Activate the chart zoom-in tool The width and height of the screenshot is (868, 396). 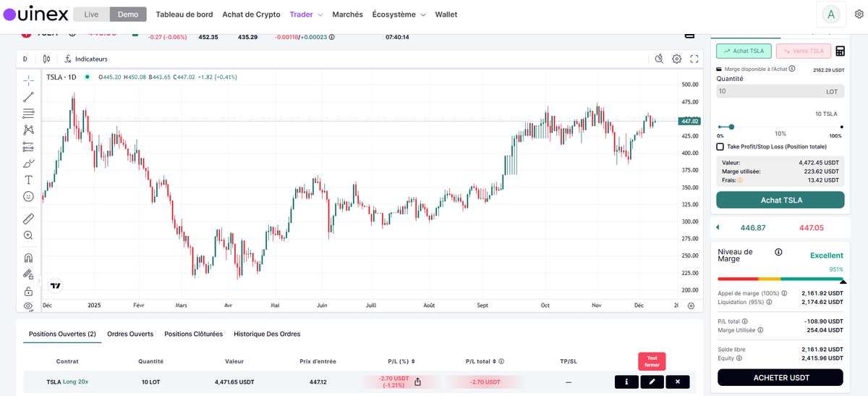click(28, 235)
